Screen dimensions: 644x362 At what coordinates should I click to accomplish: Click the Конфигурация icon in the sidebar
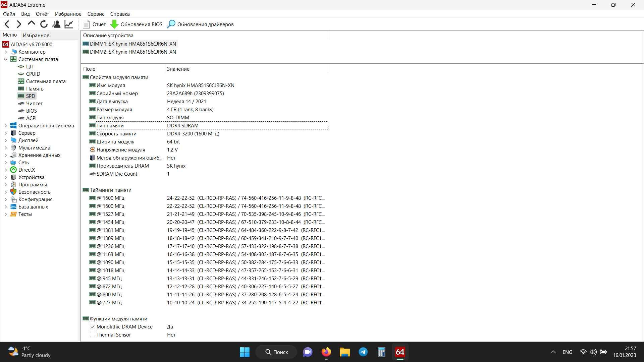pos(13,199)
